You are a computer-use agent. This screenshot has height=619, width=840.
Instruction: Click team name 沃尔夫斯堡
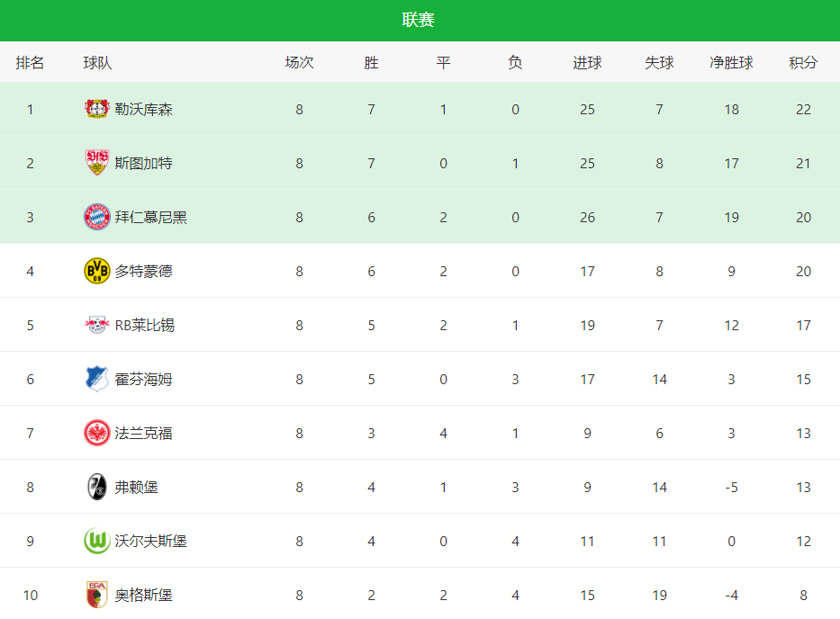pyautogui.click(x=150, y=542)
